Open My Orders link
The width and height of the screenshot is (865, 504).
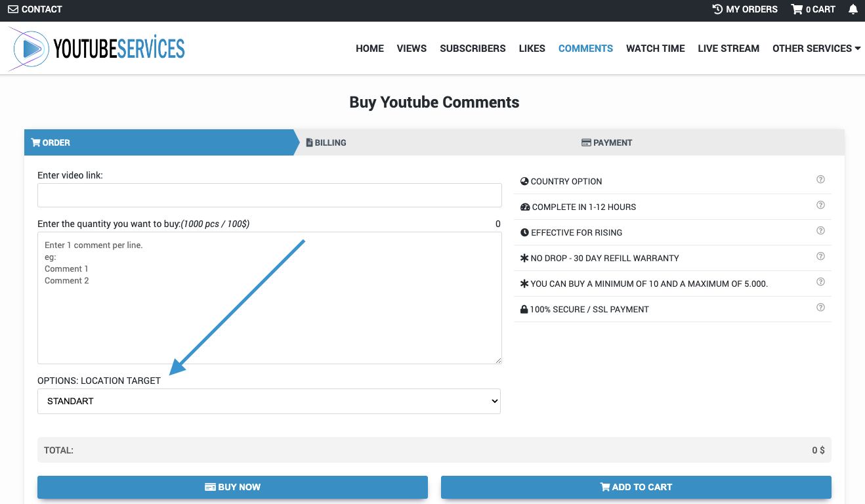point(745,9)
